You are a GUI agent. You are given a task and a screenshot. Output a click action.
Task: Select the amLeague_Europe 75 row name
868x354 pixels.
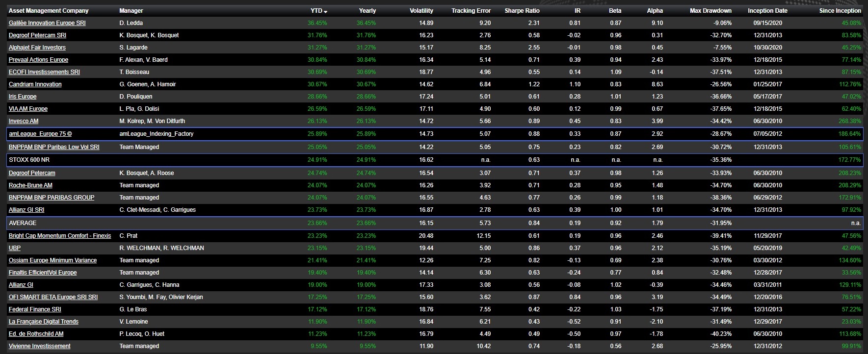coord(41,134)
